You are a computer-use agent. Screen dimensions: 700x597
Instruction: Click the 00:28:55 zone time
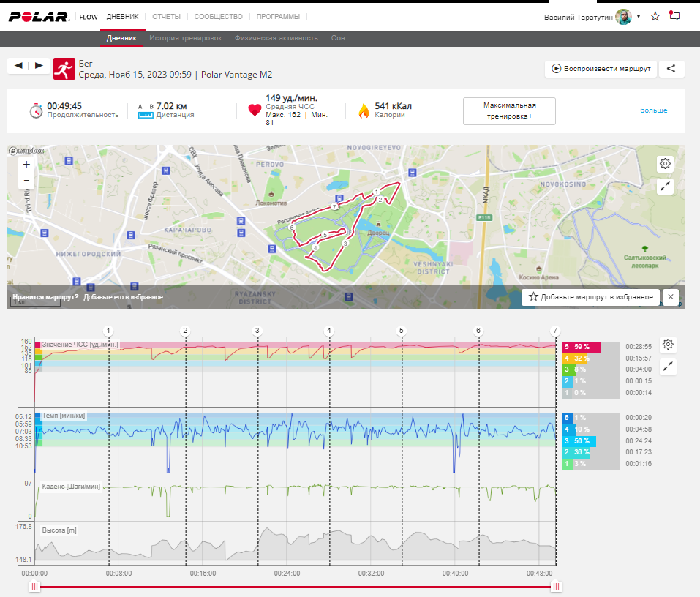pyautogui.click(x=639, y=347)
